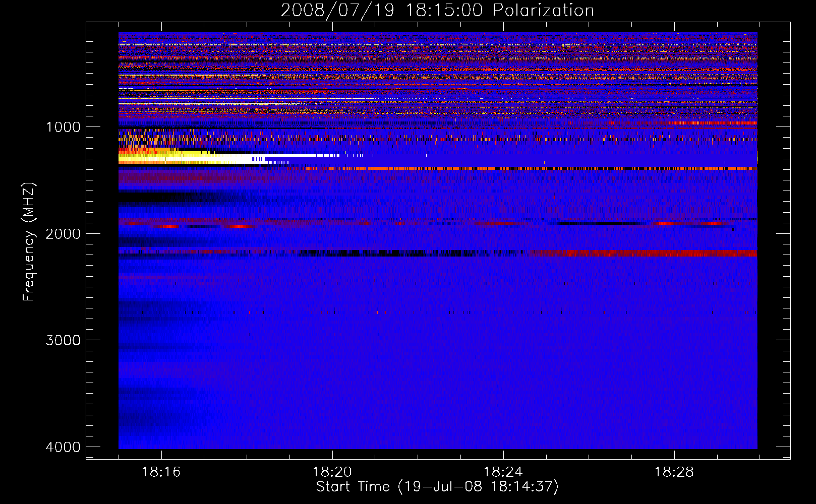Click the 18:20 time tick label
The width and height of the screenshot is (816, 504).
point(332,472)
